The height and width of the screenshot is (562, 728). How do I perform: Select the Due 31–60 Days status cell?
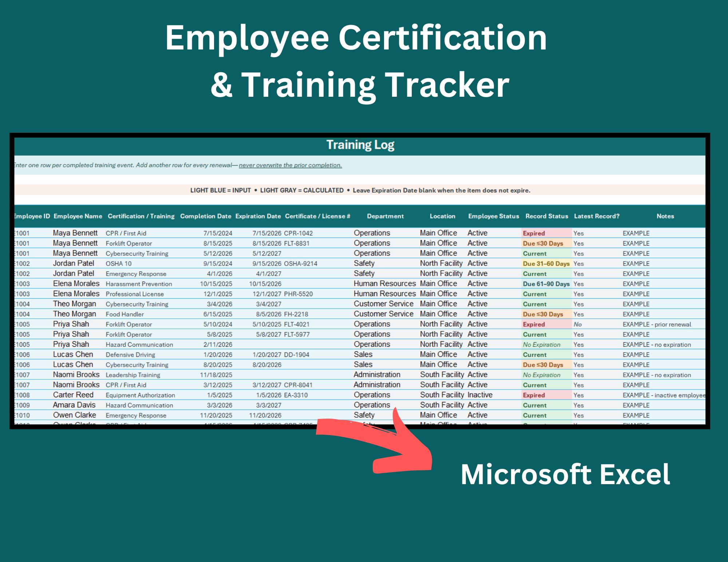point(546,264)
